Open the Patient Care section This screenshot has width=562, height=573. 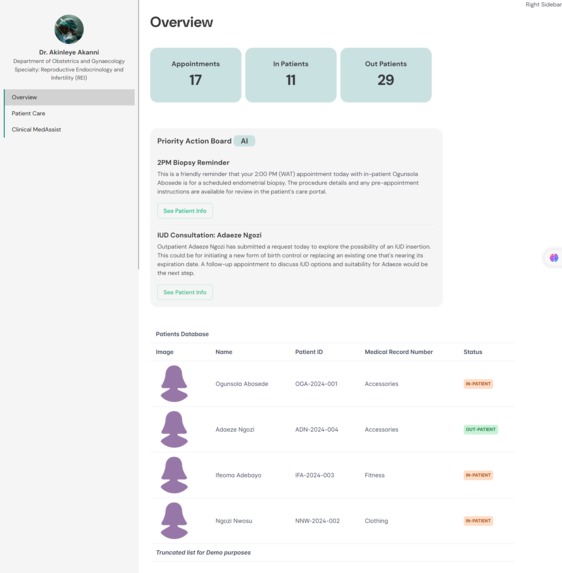click(x=69, y=113)
